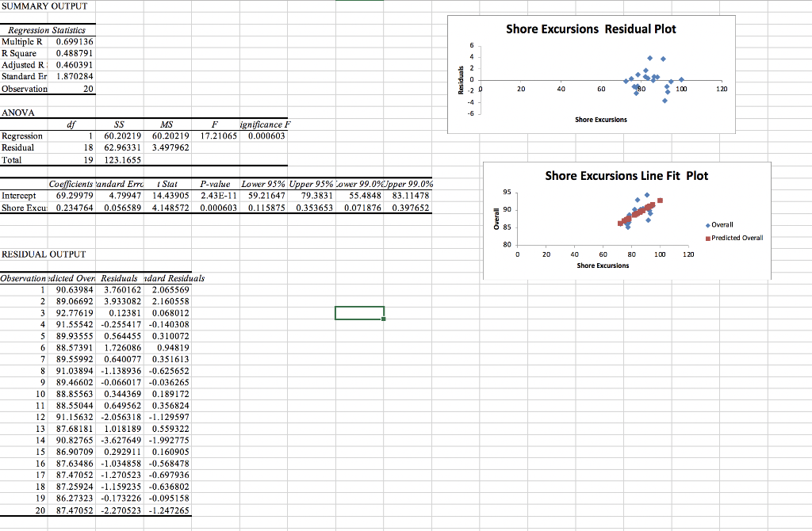
Task: Select the residual plot's Shore Excursions axis title
Action: [x=601, y=120]
